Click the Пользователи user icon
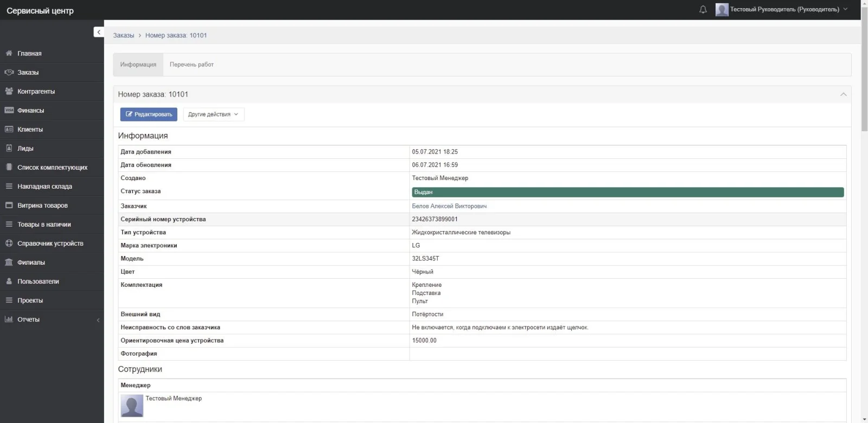Viewport: 868px width, 423px height. pos(9,281)
